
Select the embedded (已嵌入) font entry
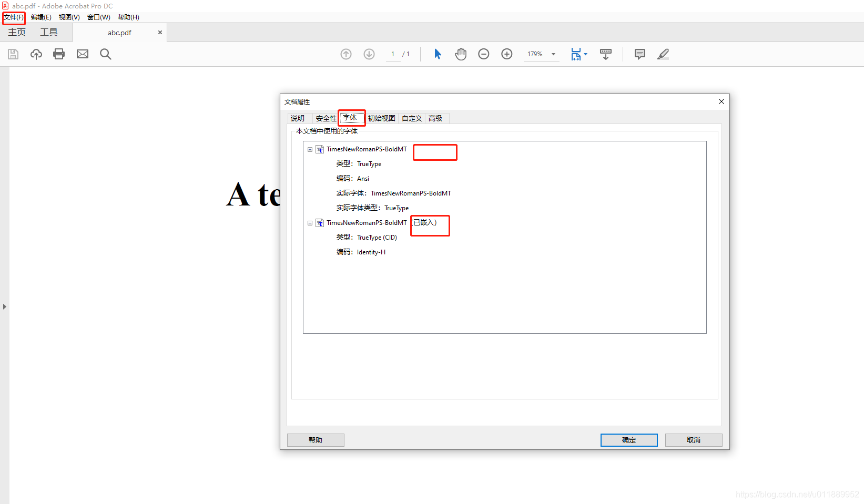(x=381, y=223)
